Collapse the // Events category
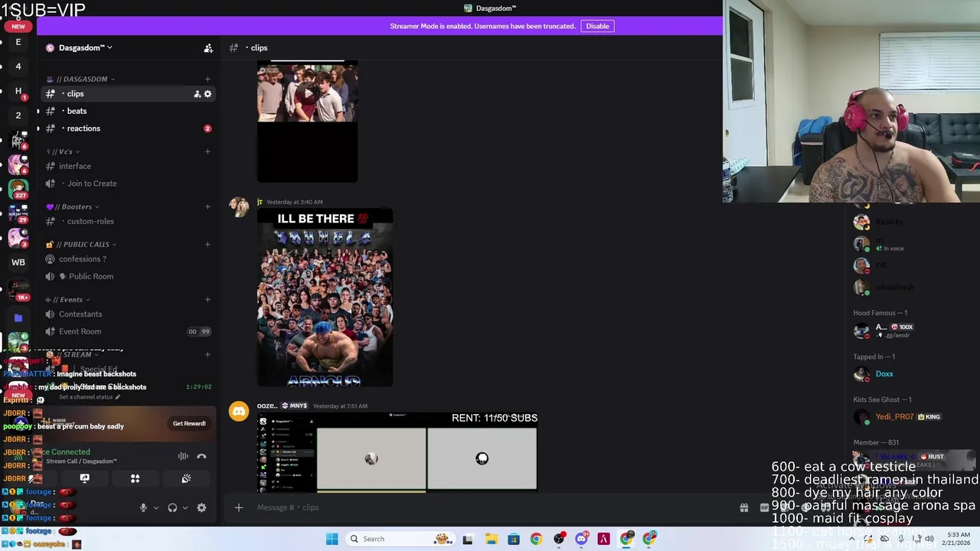Image resolution: width=980 pixels, height=551 pixels. tap(68, 299)
